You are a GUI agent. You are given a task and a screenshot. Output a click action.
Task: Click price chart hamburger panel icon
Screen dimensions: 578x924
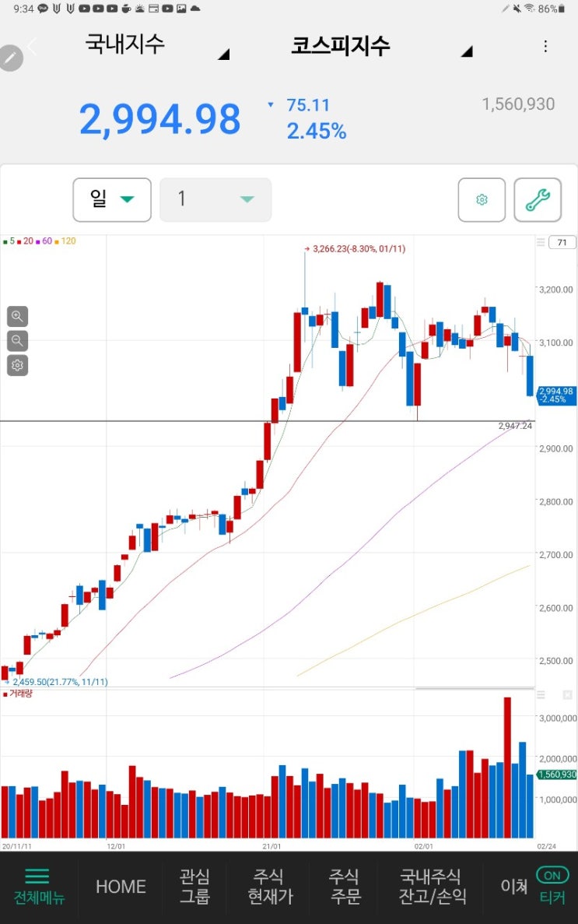coord(541,242)
